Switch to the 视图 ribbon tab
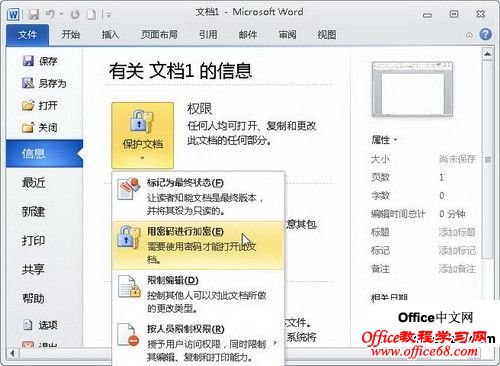Viewport: 500px width, 366px height. pyautogui.click(x=327, y=34)
